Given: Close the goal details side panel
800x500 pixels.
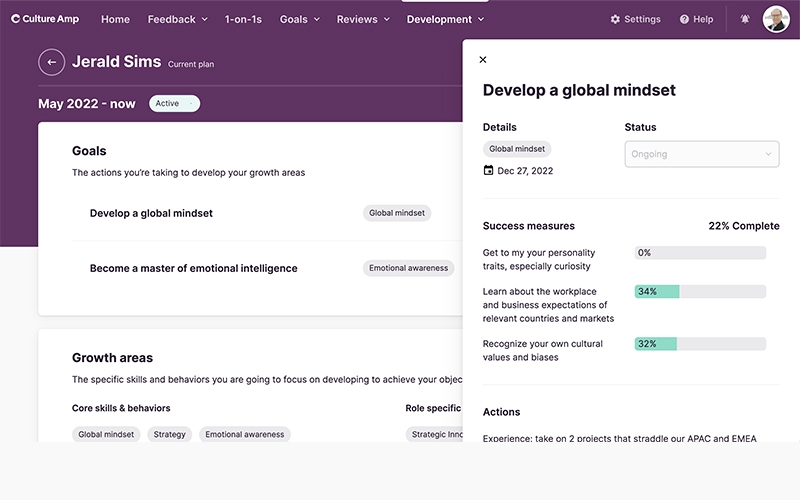Looking at the screenshot, I should pyautogui.click(x=483, y=60).
